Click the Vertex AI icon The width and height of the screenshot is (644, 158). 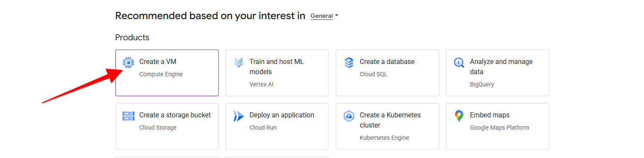coord(238,62)
